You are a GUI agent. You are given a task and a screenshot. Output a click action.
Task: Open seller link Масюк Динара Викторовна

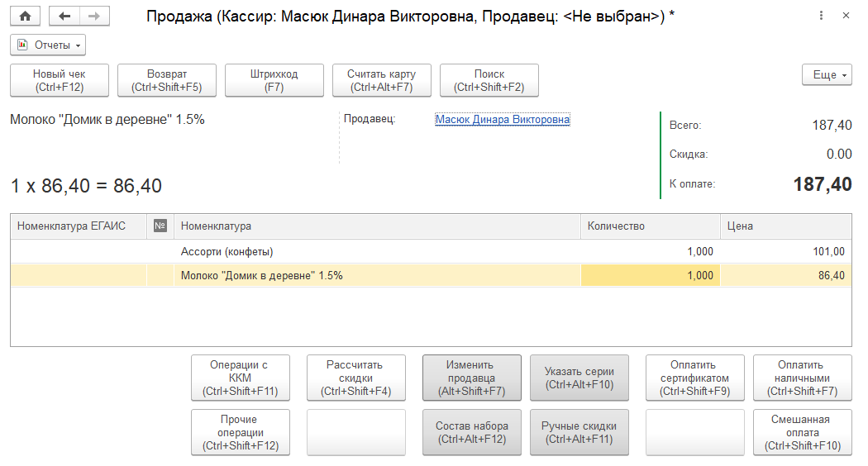502,120
